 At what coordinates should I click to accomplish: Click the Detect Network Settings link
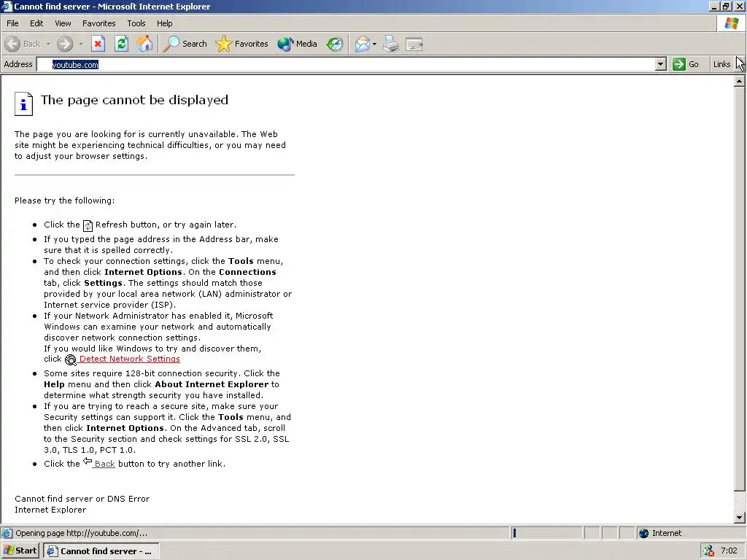point(129,359)
